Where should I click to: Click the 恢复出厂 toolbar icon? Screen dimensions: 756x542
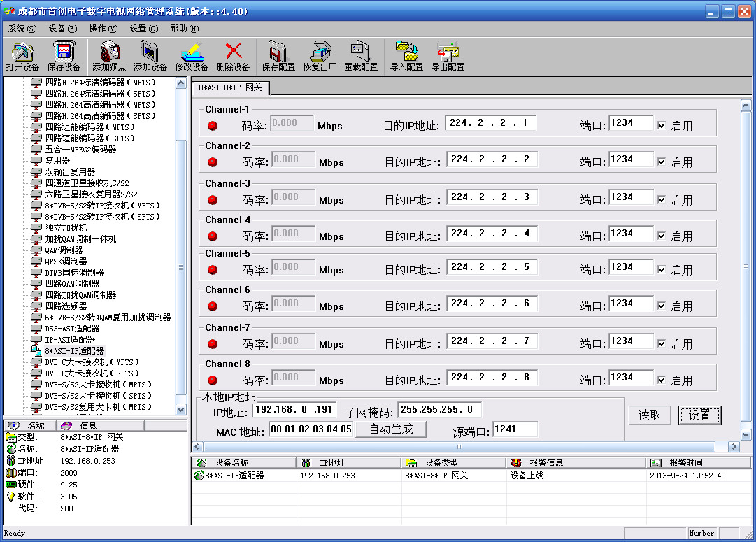click(320, 52)
